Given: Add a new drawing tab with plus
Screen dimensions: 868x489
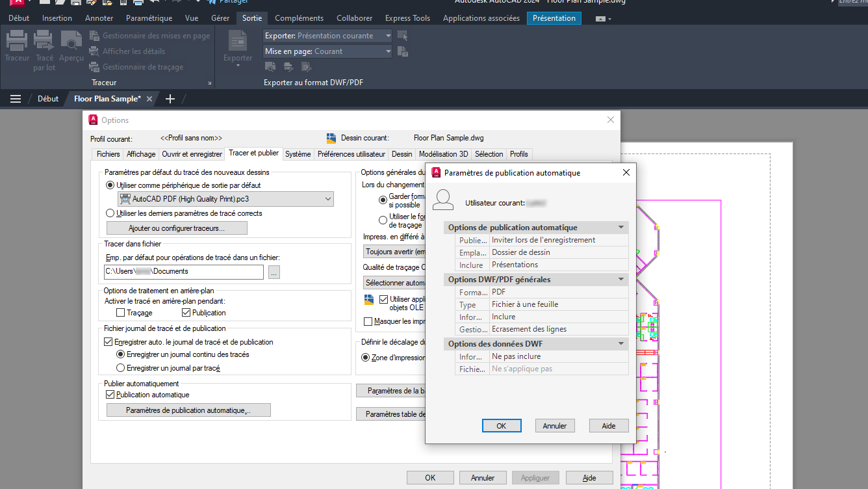Looking at the screenshot, I should click(x=170, y=99).
